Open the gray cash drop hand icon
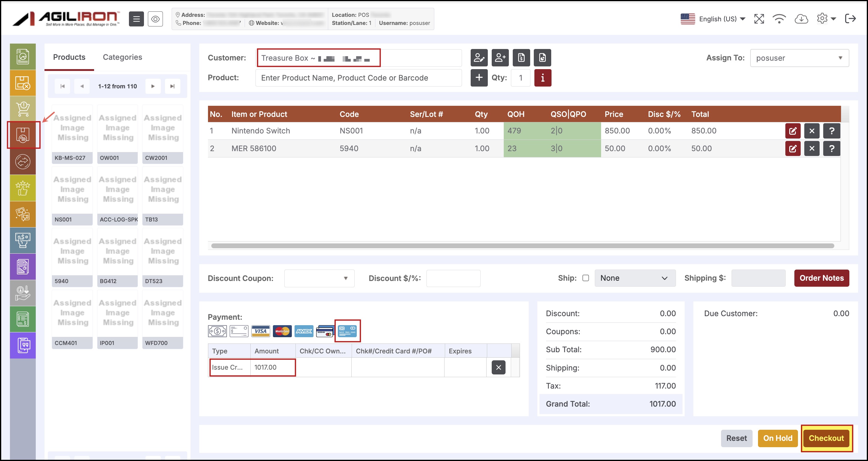Screen dimensions: 868x461 coord(23,293)
